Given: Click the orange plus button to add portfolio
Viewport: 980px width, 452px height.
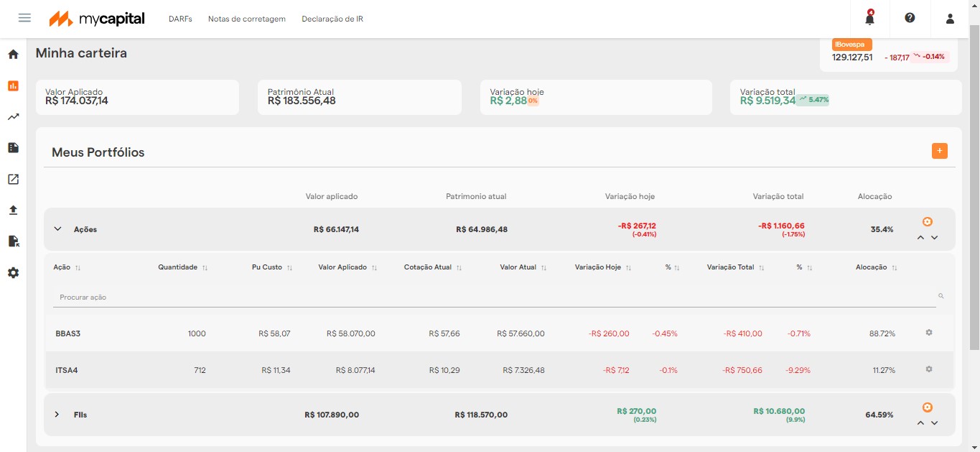Looking at the screenshot, I should click(939, 151).
